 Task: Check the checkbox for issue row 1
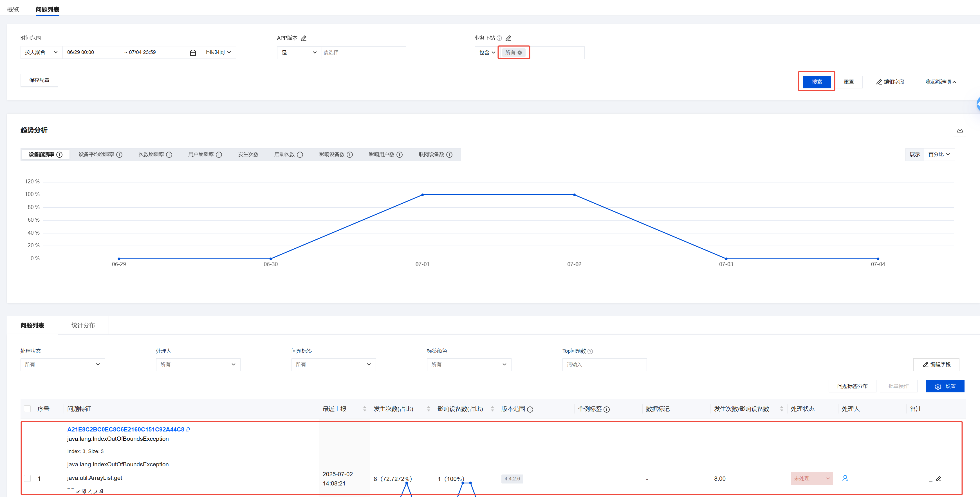pyautogui.click(x=27, y=478)
